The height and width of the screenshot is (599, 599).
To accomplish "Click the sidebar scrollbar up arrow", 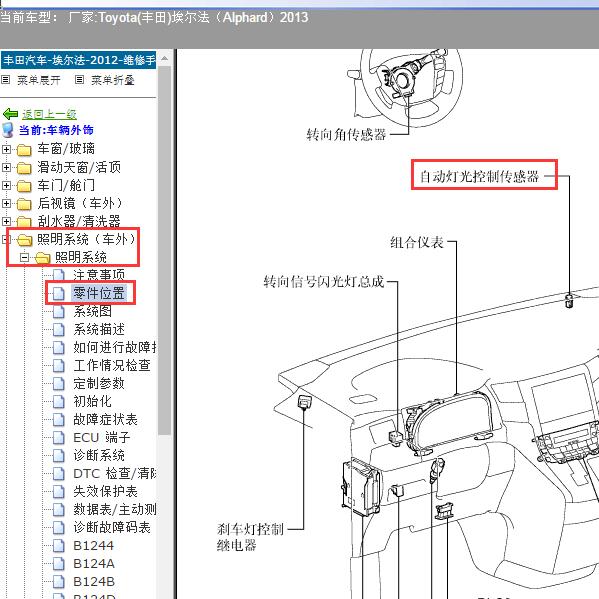I will (165, 58).
